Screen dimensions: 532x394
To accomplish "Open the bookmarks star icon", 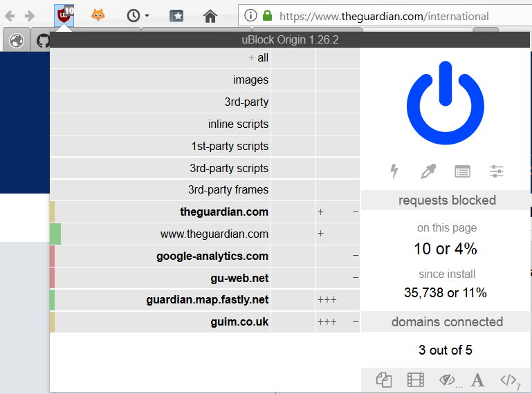I will (176, 16).
